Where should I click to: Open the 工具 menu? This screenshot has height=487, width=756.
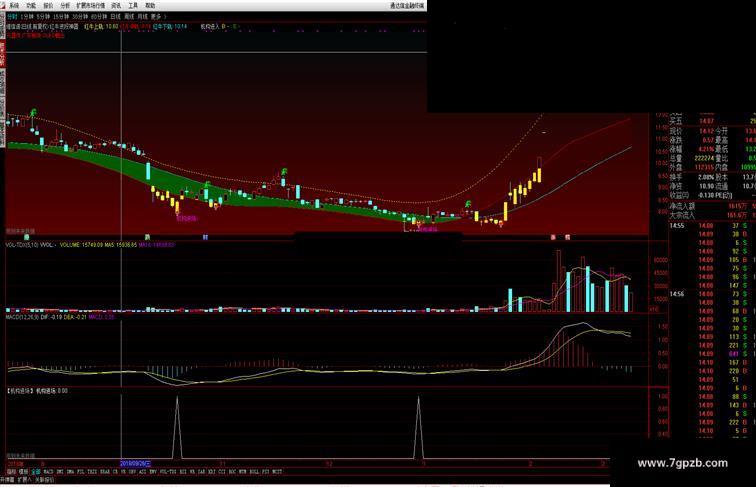pos(133,6)
